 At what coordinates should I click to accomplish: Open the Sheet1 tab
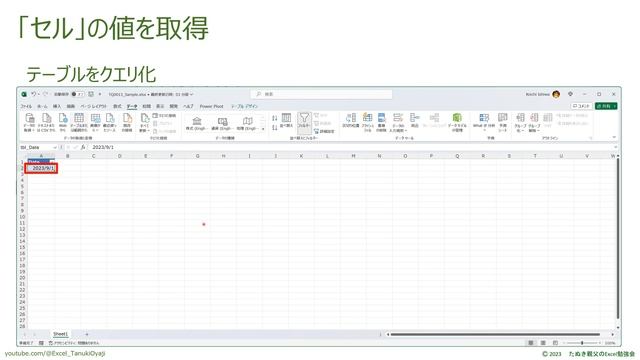pos(60,334)
